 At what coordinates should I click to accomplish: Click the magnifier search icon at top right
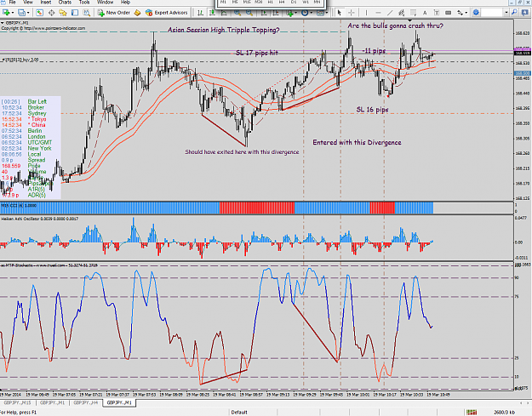[514, 13]
